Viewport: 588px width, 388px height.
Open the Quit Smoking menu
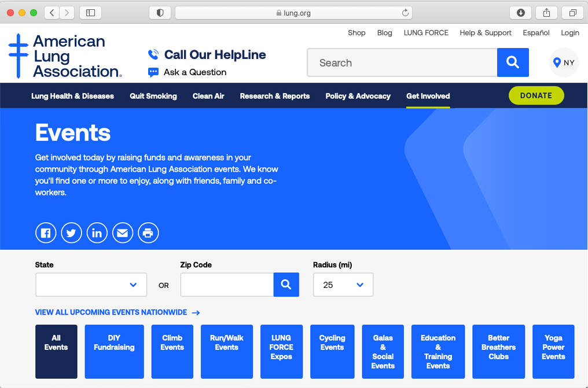pos(153,96)
